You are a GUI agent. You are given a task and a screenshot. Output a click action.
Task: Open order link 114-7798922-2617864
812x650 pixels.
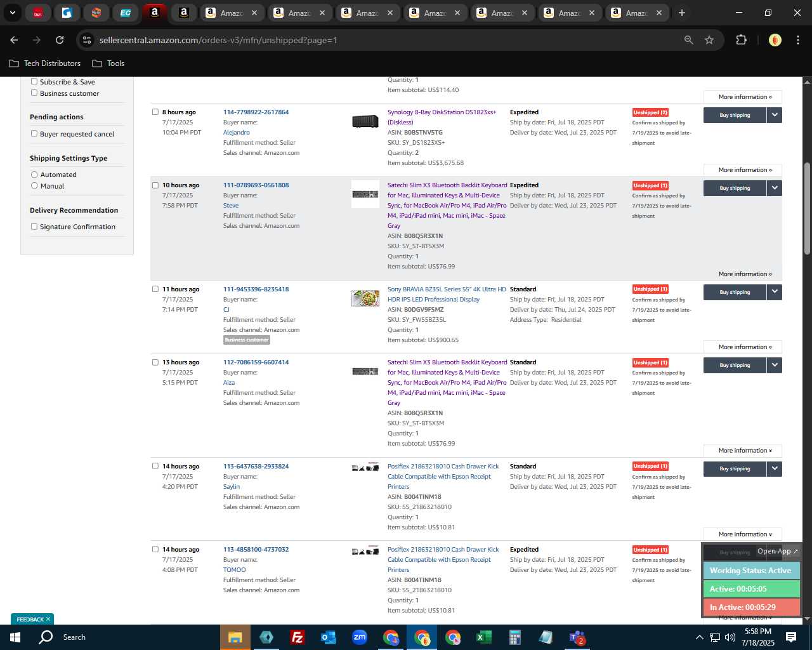click(x=256, y=112)
